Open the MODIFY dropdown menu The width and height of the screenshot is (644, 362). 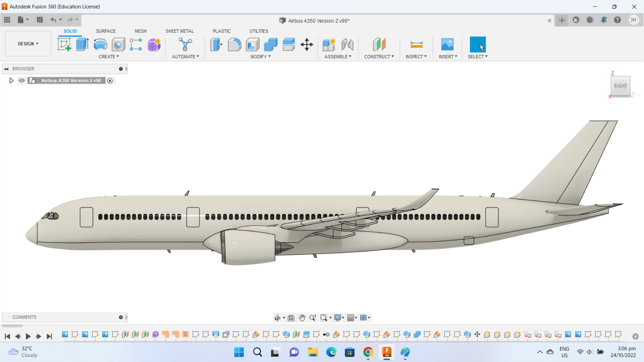point(261,57)
